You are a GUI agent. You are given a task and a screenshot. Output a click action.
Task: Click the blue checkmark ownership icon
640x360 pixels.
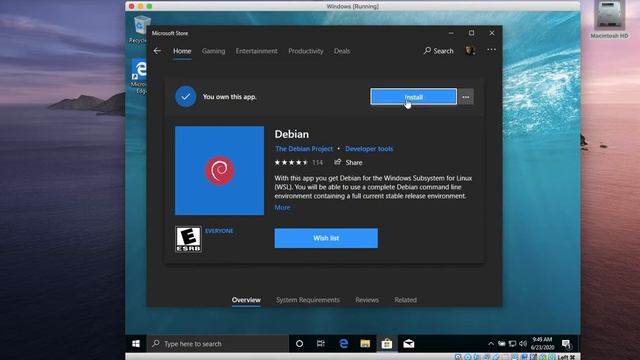[x=186, y=97]
